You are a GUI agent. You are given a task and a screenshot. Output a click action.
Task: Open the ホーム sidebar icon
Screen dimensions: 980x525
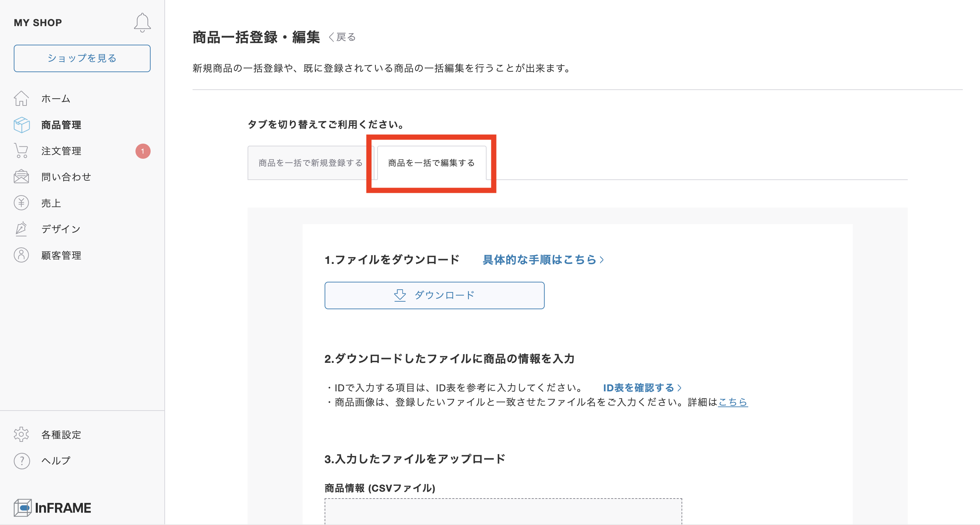tap(22, 99)
